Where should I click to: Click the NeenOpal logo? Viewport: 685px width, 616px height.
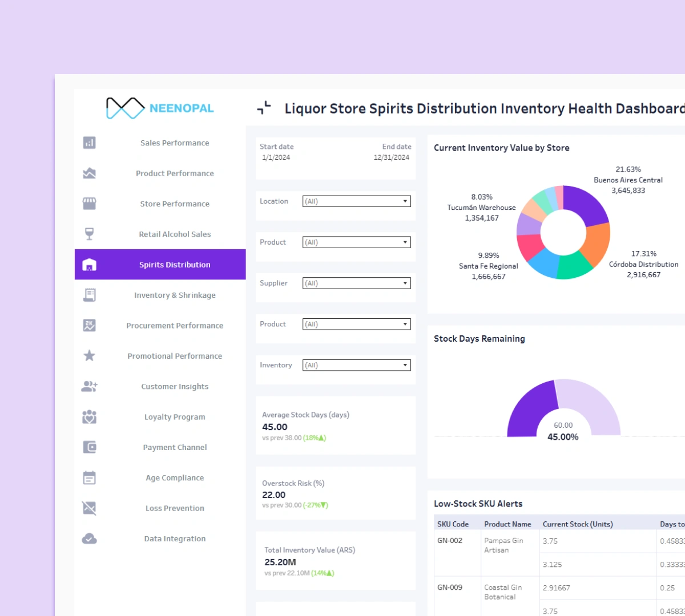(160, 107)
